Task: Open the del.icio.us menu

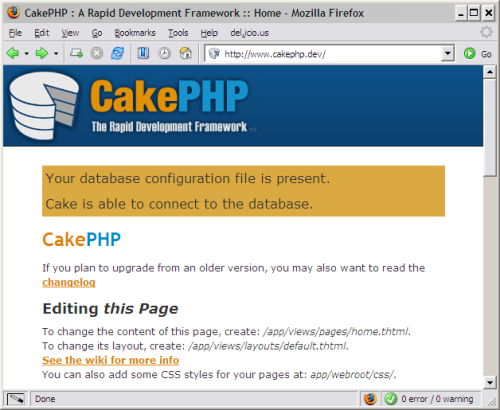Action: point(249,33)
